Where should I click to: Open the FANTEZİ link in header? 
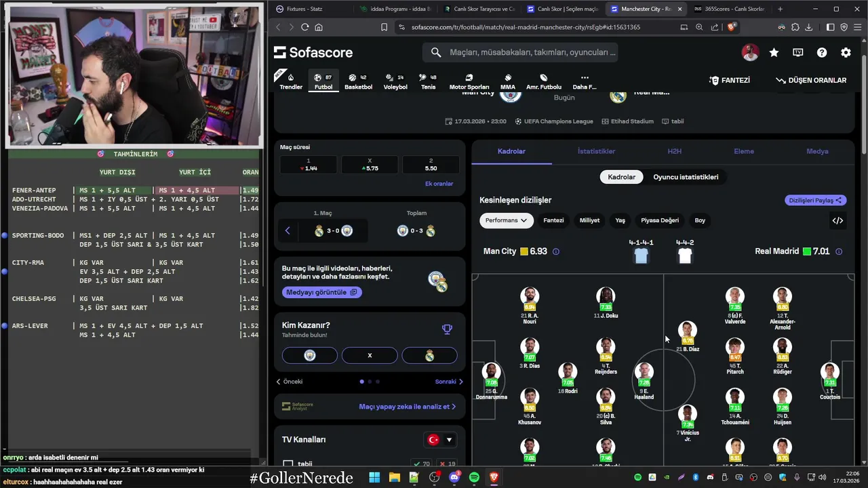pyautogui.click(x=730, y=80)
